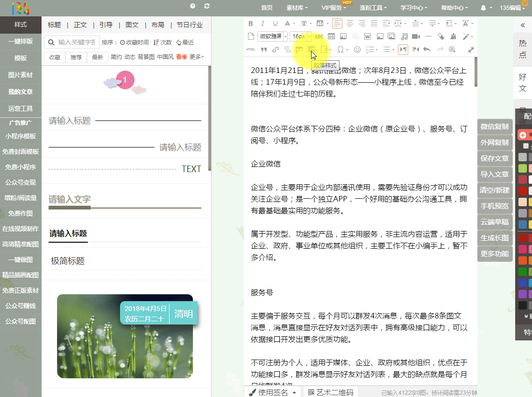
Task: Open the question mark help icon
Action: click(193, 6)
